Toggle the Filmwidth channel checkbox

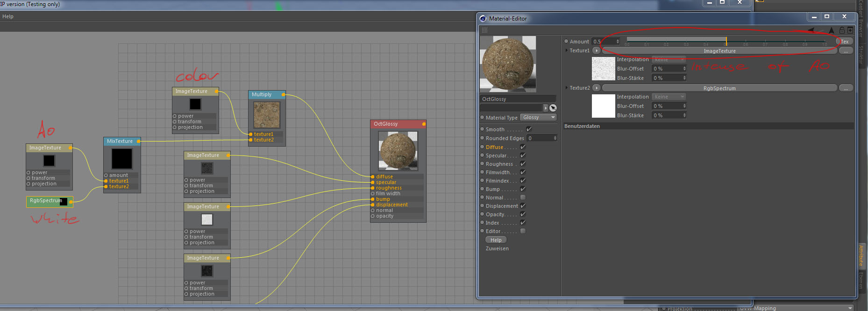(523, 172)
